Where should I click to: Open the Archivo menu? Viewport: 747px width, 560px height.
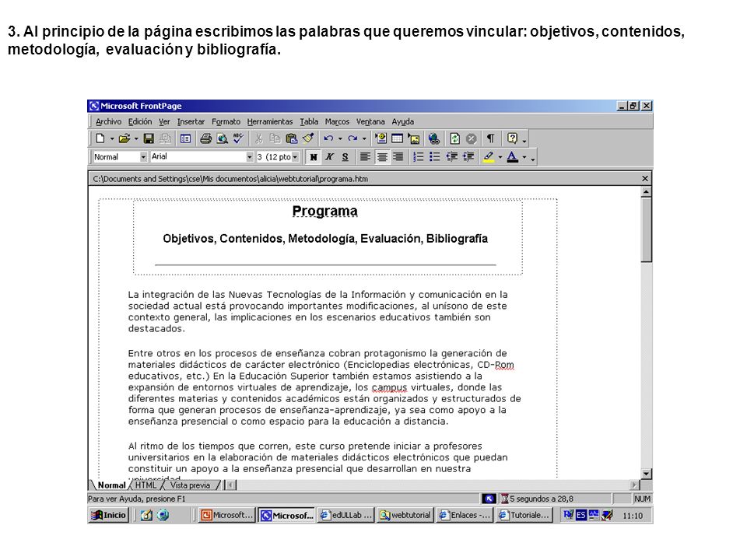coord(109,121)
